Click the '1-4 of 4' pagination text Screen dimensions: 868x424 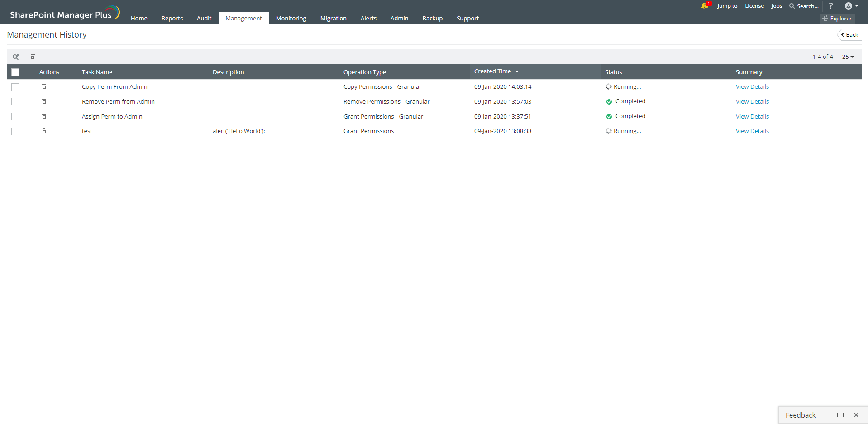[822, 57]
